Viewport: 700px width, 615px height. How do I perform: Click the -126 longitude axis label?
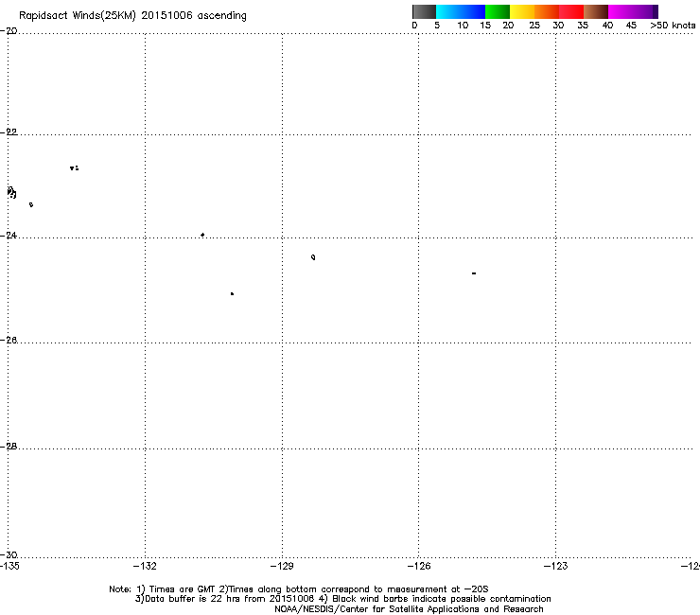419,567
